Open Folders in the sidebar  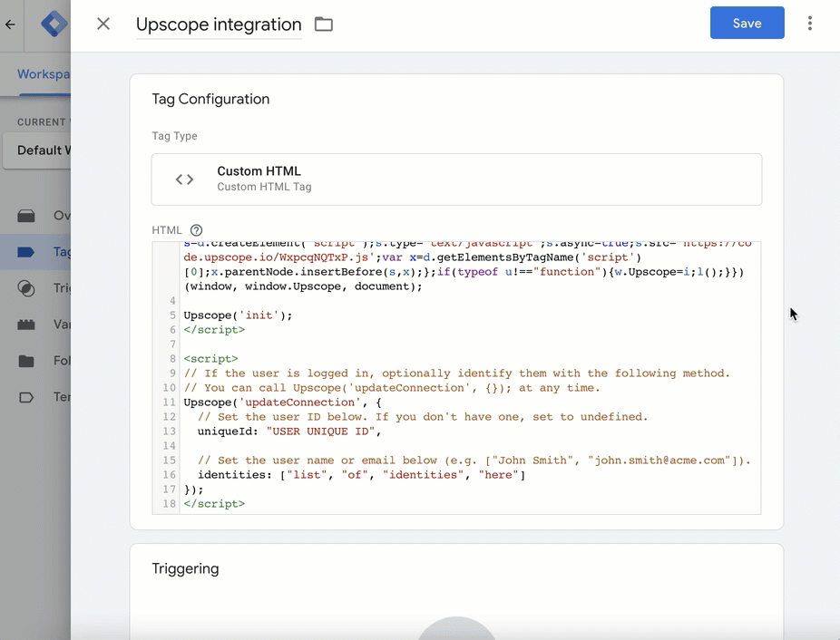point(27,361)
